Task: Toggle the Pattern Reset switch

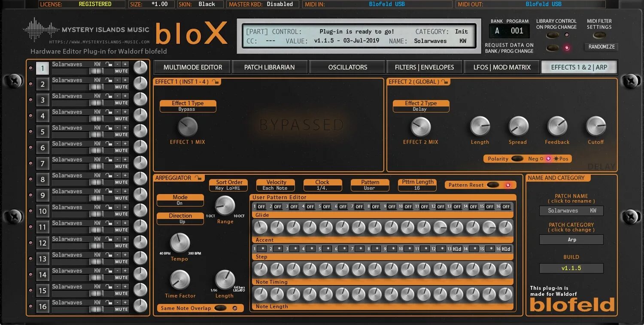Action: pos(493,185)
